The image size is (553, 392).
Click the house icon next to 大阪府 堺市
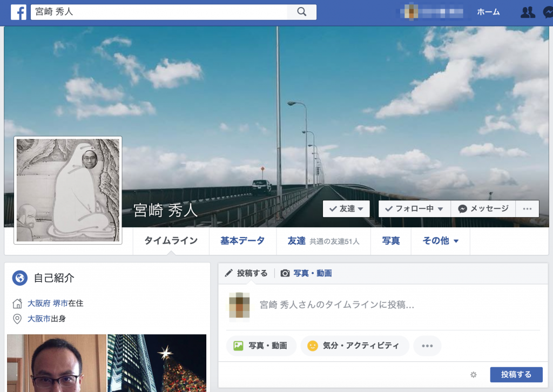(17, 303)
